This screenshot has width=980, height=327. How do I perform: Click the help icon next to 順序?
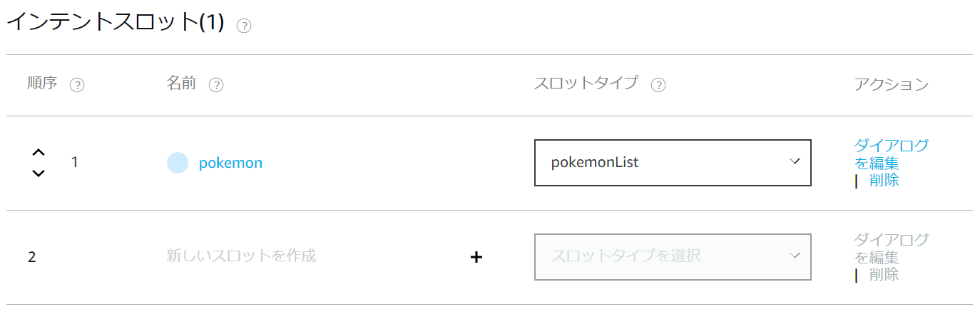[x=77, y=85]
